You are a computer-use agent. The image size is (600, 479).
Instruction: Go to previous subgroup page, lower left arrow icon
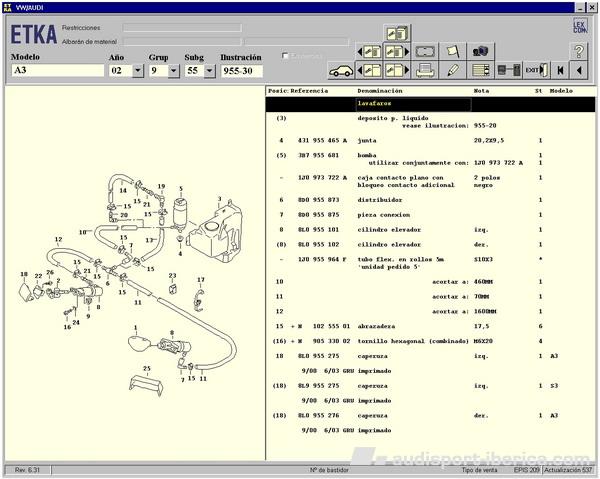(369, 71)
